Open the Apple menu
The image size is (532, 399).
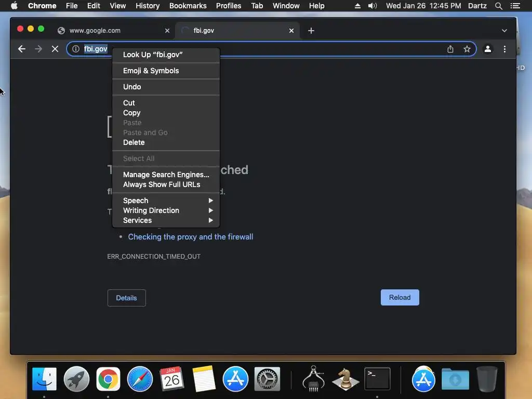pyautogui.click(x=14, y=6)
